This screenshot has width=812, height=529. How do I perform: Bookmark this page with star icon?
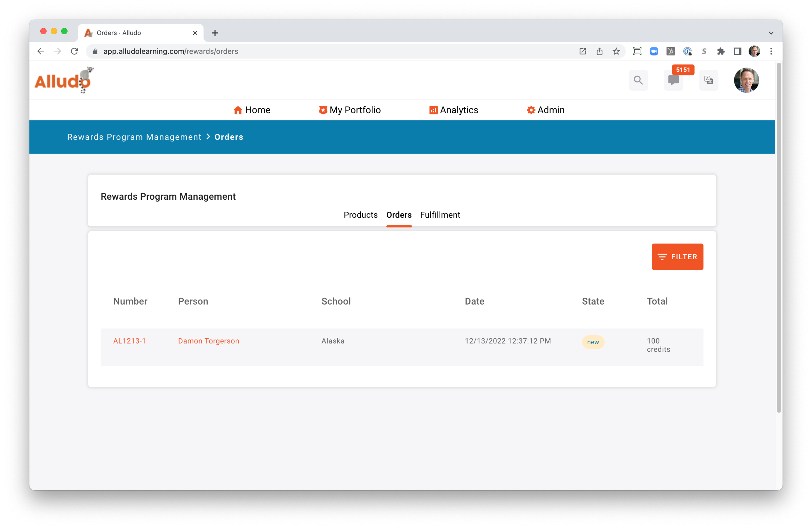(616, 51)
